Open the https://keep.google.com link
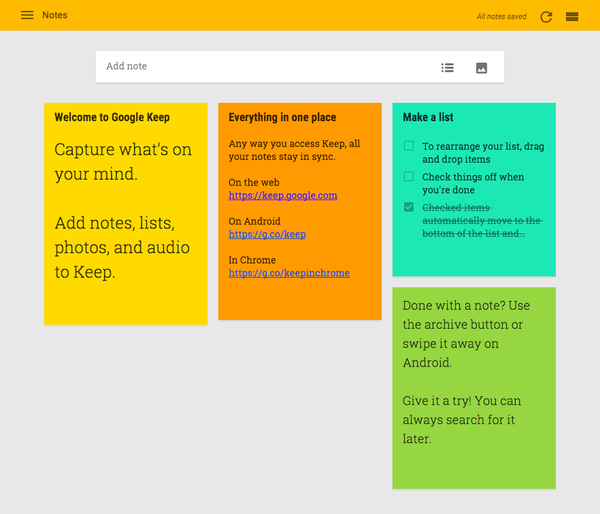 coord(283,196)
